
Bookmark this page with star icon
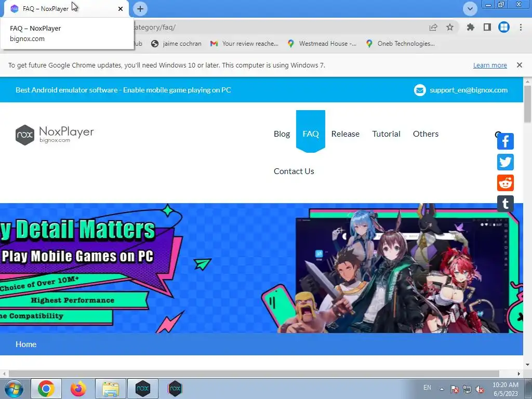tap(450, 27)
